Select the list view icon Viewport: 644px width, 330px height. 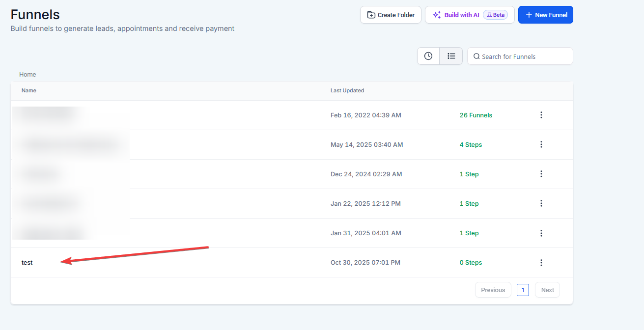[x=451, y=56]
